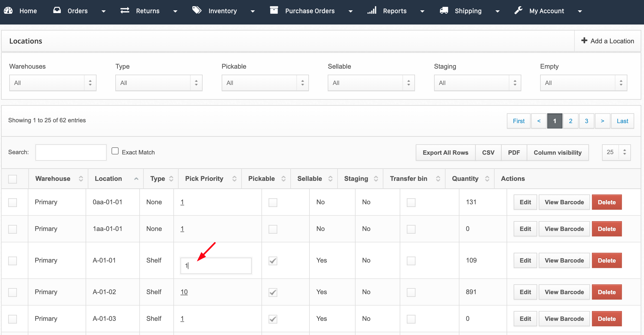Click Pick Priority link for 0aa-01-01
The width and height of the screenshot is (644, 335).
(x=182, y=202)
